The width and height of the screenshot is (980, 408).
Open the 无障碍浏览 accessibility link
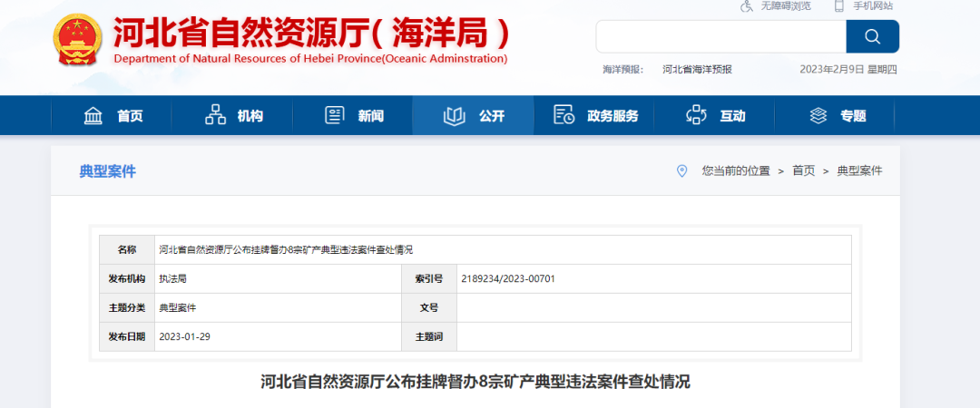click(x=786, y=6)
